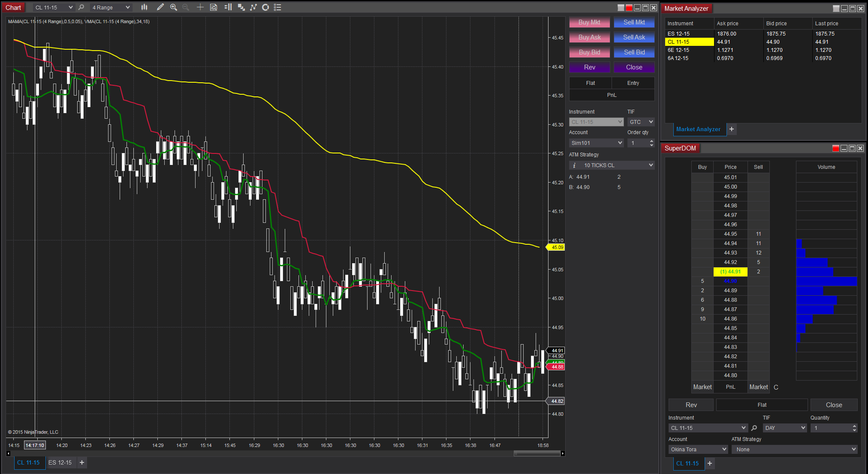Toggle Chart Trader panel icon
Image resolution: width=868 pixels, height=474 pixels.
click(x=228, y=7)
